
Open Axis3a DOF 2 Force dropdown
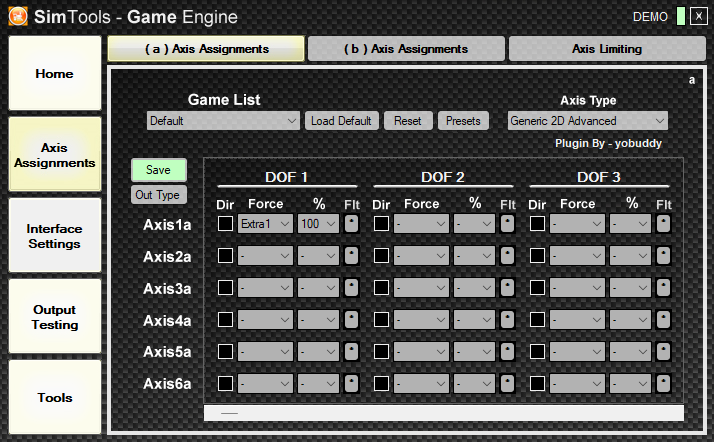pos(421,288)
